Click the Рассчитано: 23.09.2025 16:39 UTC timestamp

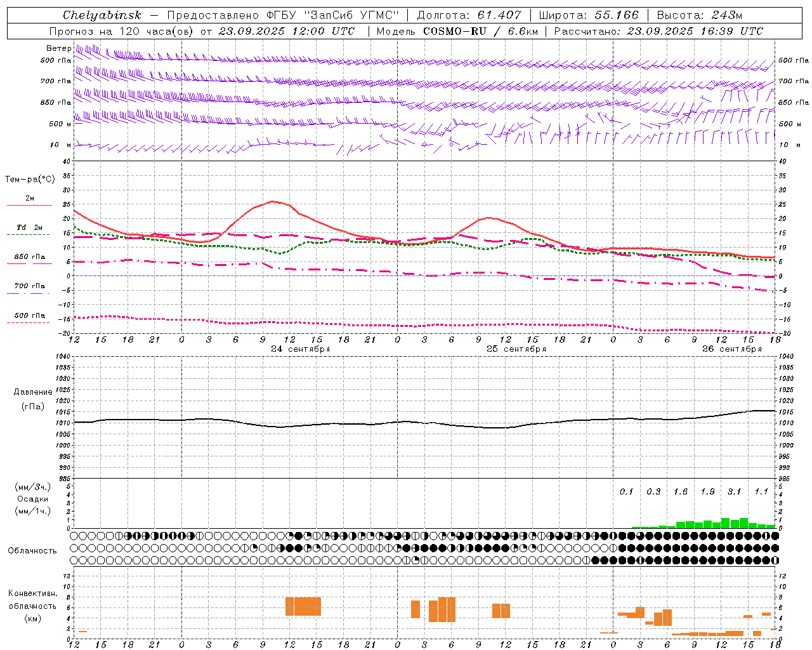pyautogui.click(x=658, y=31)
